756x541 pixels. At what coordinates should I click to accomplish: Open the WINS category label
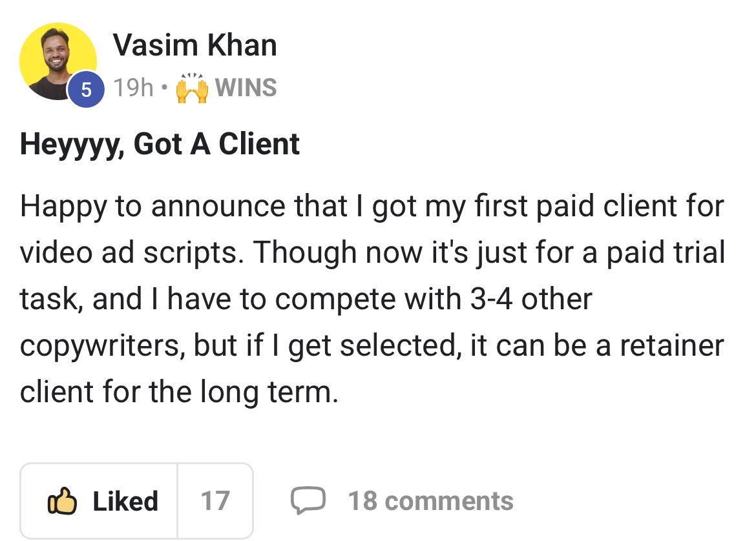click(246, 88)
